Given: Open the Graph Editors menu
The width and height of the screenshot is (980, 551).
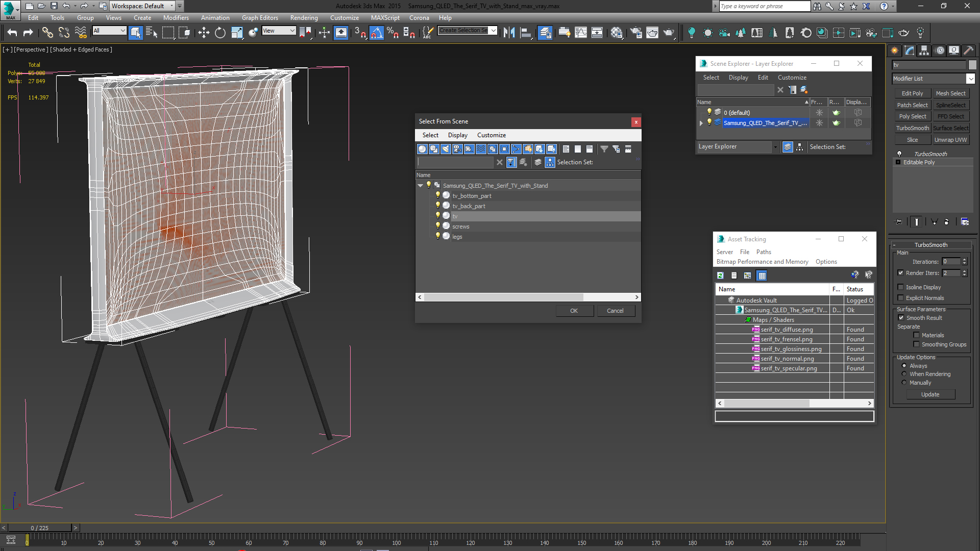Looking at the screenshot, I should tap(260, 17).
